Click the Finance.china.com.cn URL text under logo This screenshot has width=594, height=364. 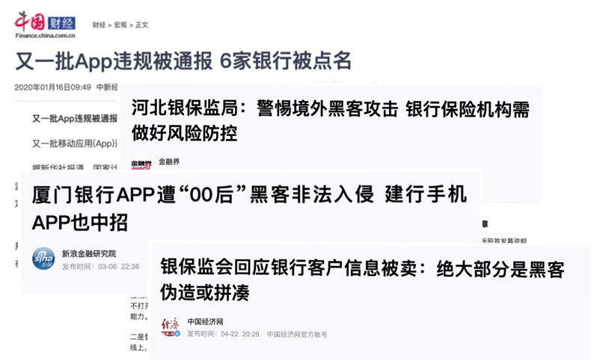pos(46,36)
